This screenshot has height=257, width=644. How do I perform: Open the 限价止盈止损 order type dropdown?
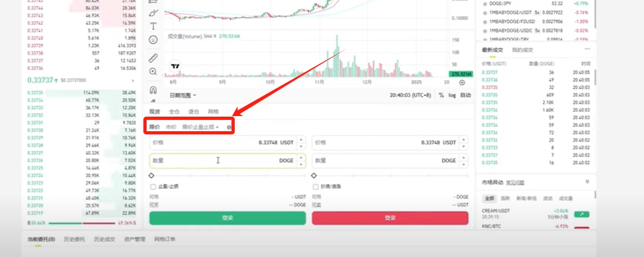point(200,127)
